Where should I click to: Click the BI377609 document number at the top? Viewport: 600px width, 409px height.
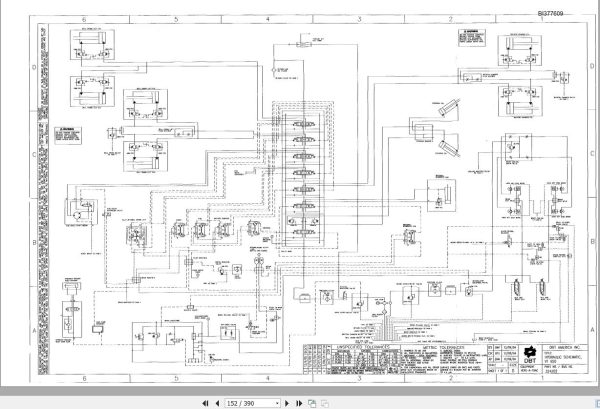pyautogui.click(x=550, y=13)
